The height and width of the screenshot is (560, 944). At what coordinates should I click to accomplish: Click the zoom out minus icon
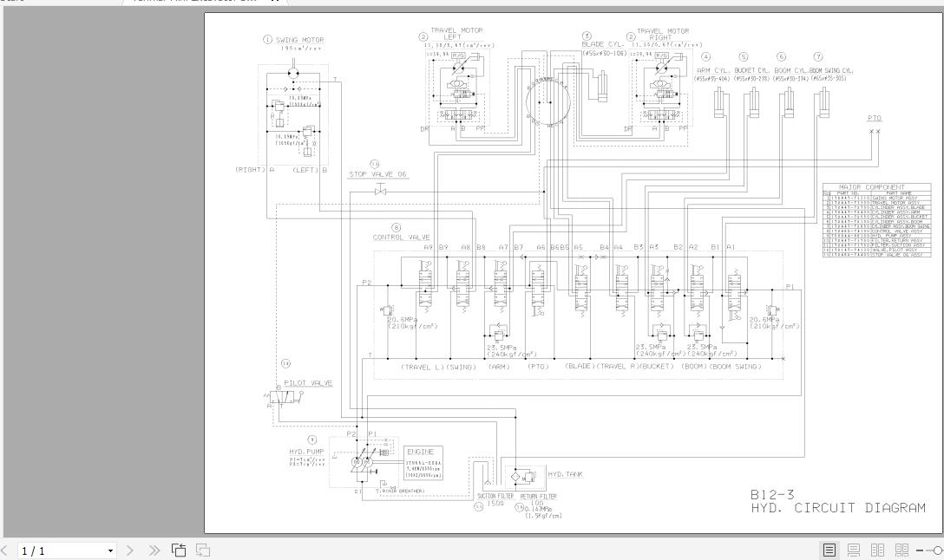tap(920, 550)
